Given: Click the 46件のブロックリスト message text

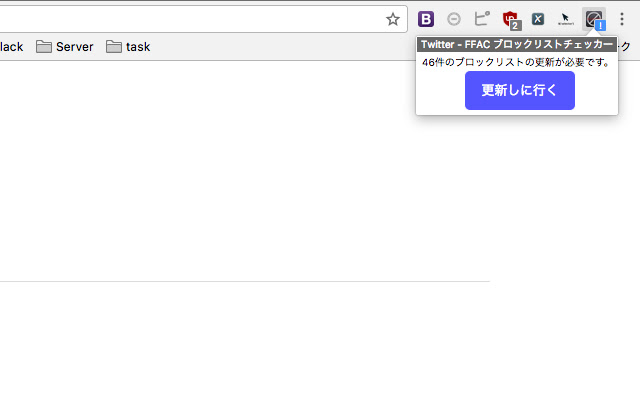Looking at the screenshot, I should (515, 62).
